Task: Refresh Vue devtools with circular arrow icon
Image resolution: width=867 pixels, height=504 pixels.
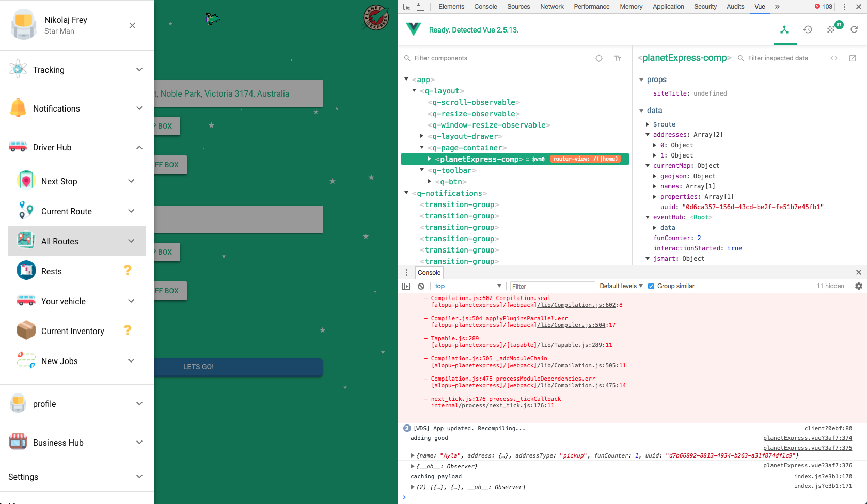Action: [x=854, y=30]
